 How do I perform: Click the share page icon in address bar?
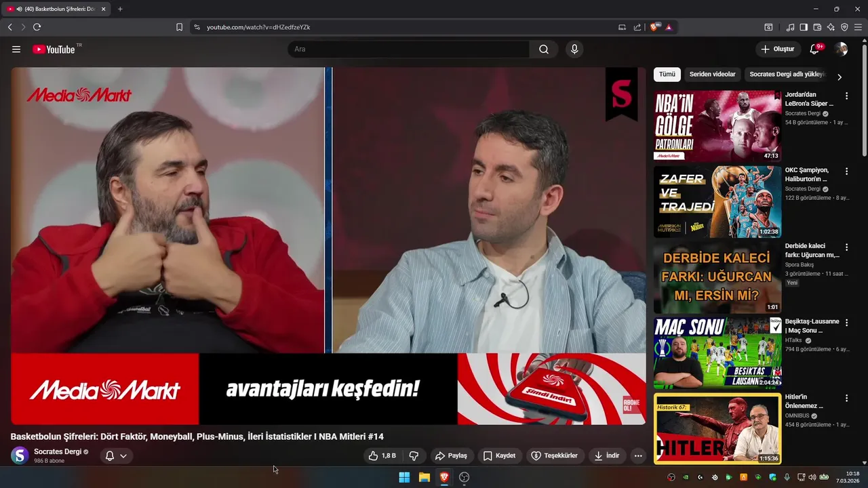[637, 27]
